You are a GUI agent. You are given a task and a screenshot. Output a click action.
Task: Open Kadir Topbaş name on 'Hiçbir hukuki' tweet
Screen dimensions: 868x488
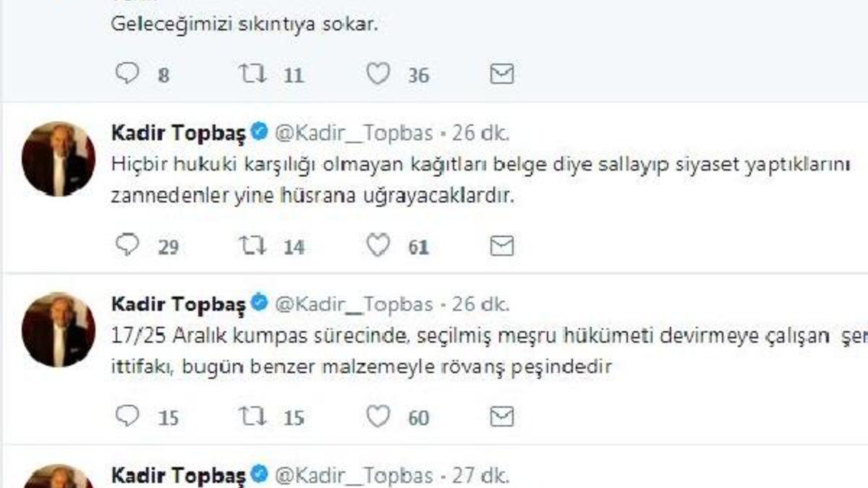point(179,133)
